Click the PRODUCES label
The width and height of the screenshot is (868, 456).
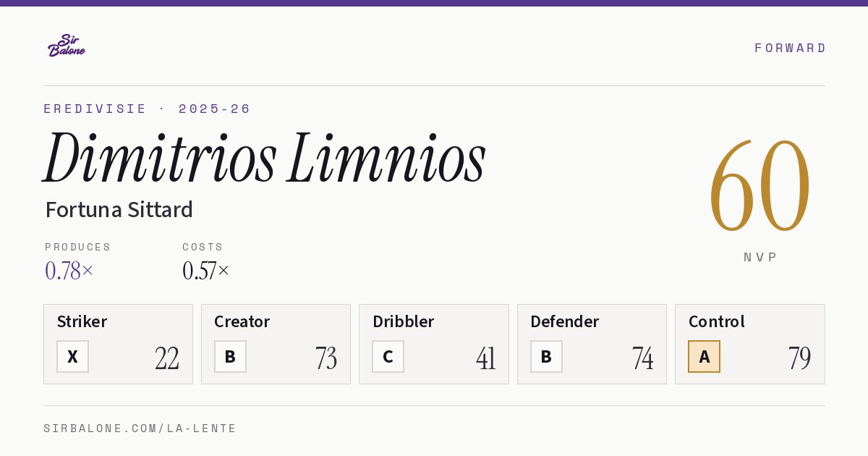coord(78,247)
